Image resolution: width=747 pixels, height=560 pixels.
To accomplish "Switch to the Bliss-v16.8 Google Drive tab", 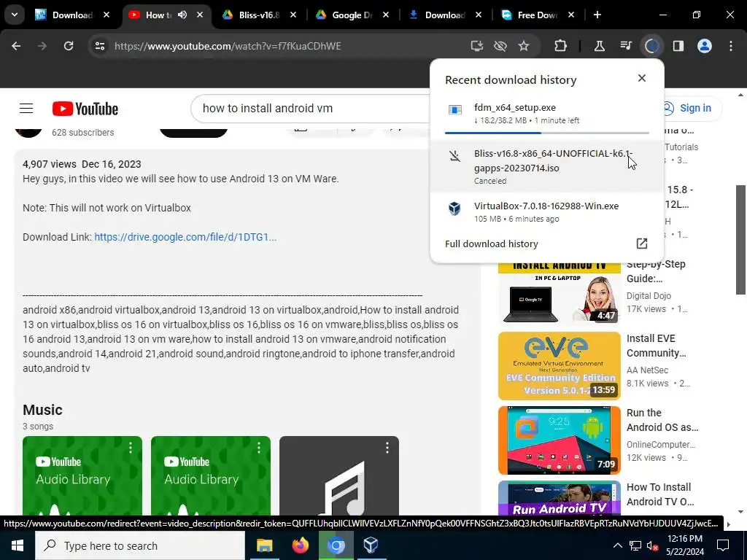I will pos(259,15).
